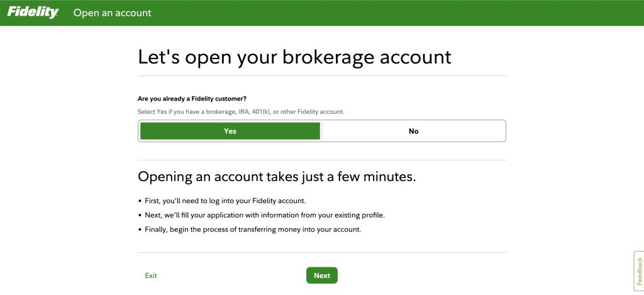Click the bullet about transferring money
The width and height of the screenshot is (644, 295).
[x=250, y=230]
